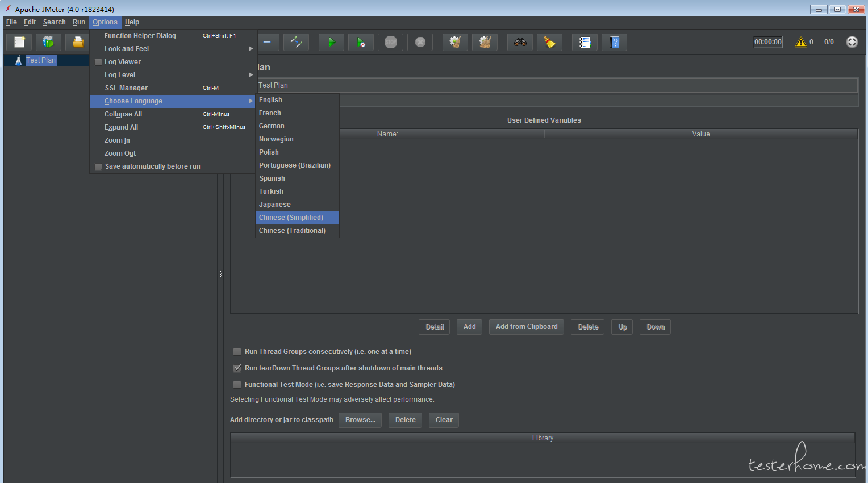Enable Save automatically before run

(98, 166)
